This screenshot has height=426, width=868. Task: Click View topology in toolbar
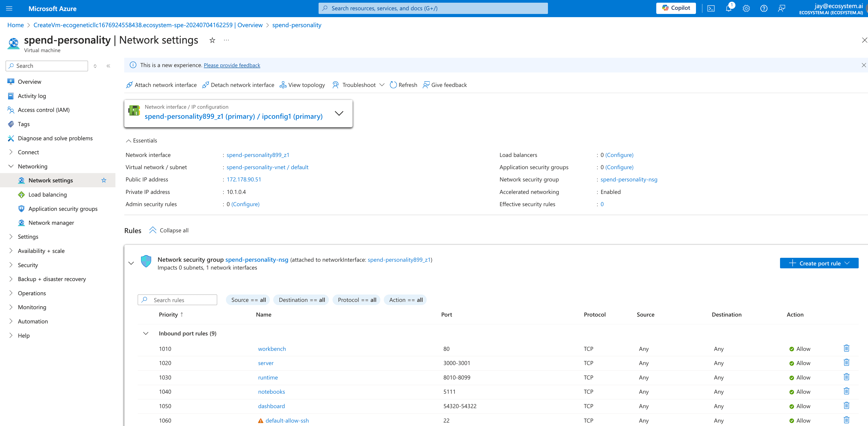(302, 85)
